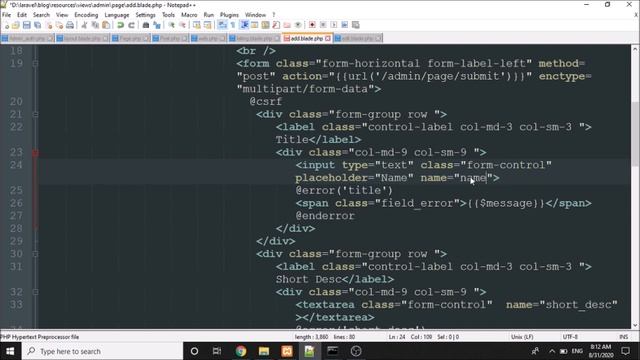Select the add.blade.php tab
Viewport: 640px width, 360px height.
[x=307, y=38]
